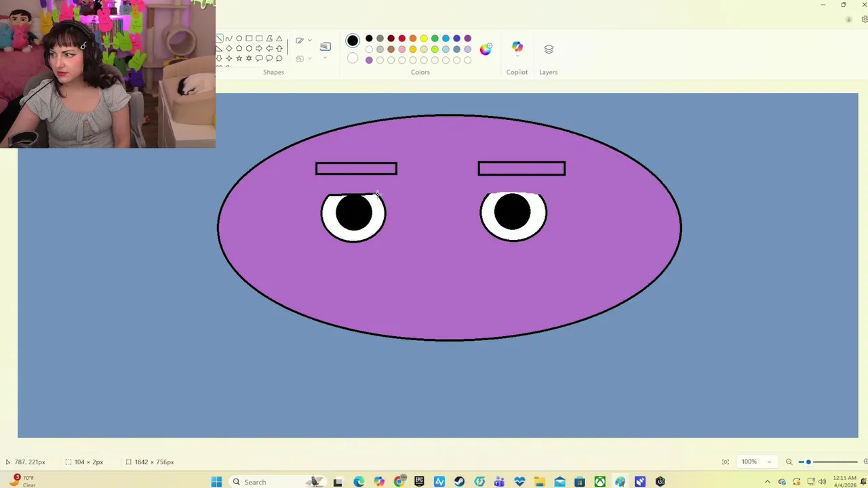
Task: Show hidden system tray icons
Action: click(x=768, y=482)
